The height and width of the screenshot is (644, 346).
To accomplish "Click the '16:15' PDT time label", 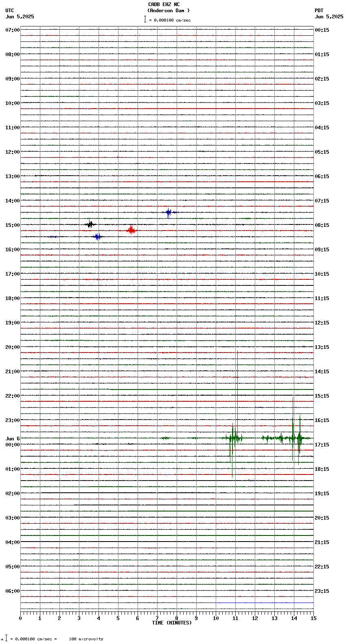I will point(322,420).
